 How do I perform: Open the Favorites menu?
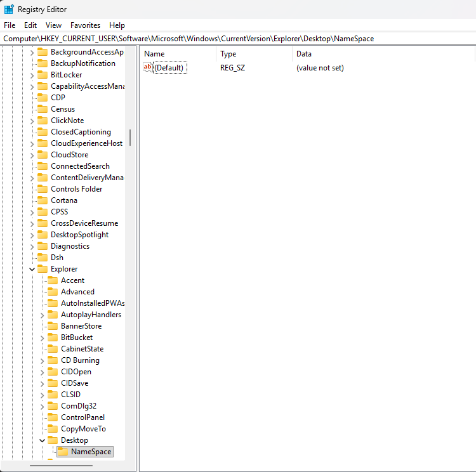click(85, 25)
